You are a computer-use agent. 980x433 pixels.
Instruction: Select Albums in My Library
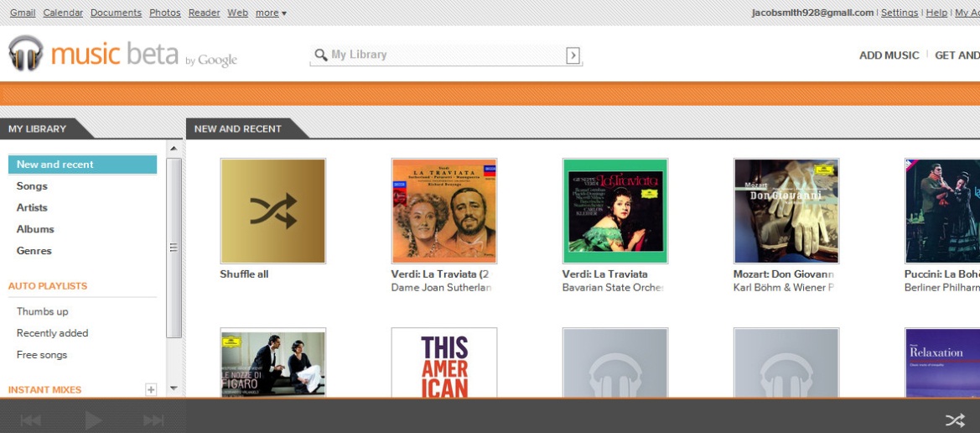[x=35, y=229]
